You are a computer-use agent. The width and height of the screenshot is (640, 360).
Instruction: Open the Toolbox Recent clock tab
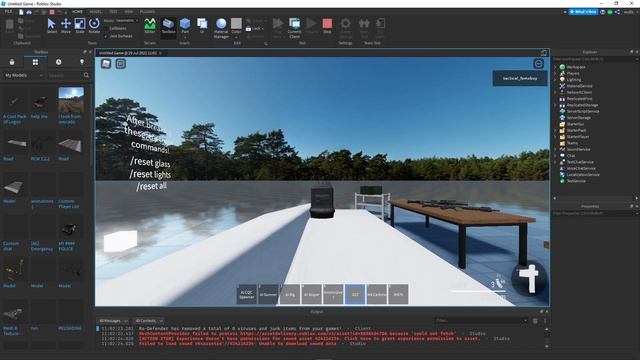[x=58, y=62]
